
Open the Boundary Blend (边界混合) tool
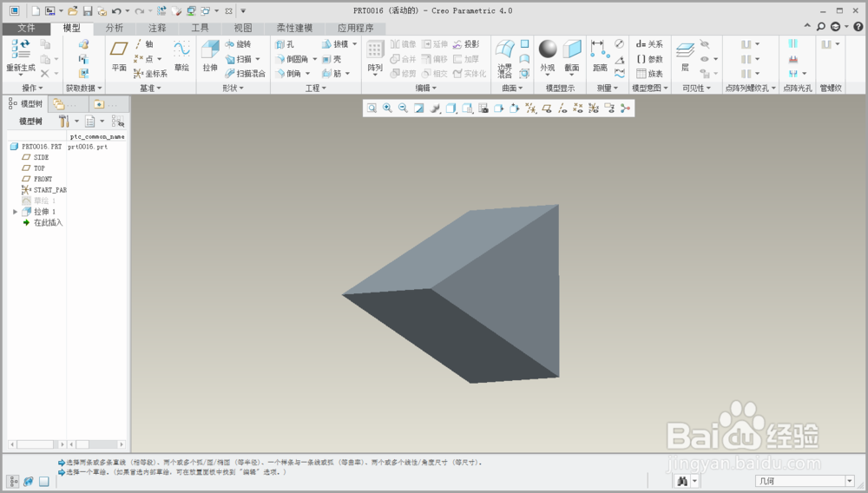coord(505,58)
